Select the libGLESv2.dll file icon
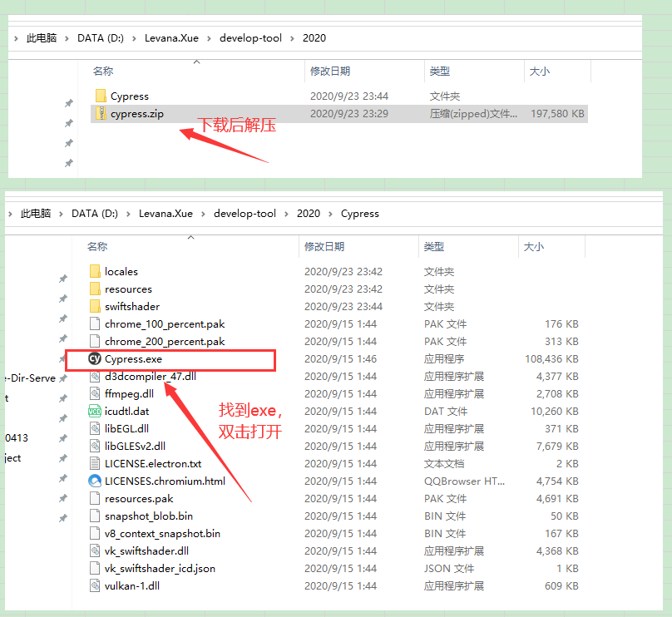This screenshot has width=672, height=617. pos(95,446)
